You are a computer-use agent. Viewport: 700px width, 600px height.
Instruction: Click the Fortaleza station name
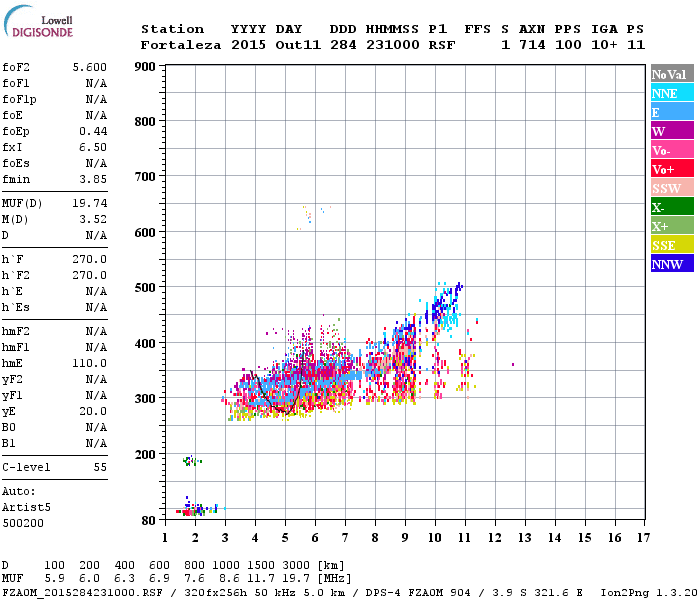181,45
